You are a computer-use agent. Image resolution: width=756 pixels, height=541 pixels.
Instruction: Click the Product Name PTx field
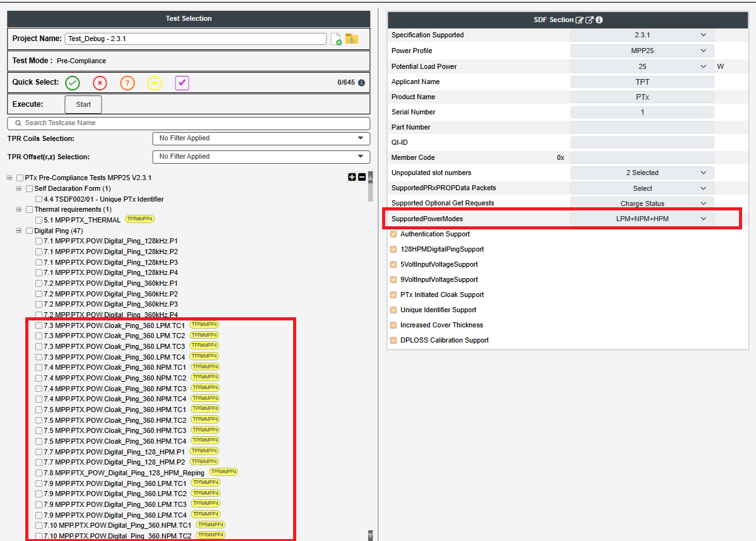click(x=642, y=97)
